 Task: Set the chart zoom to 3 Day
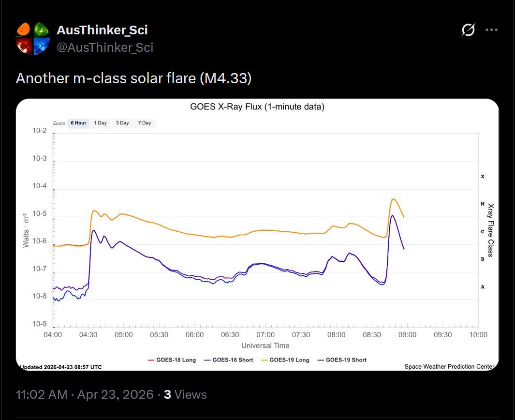click(122, 123)
